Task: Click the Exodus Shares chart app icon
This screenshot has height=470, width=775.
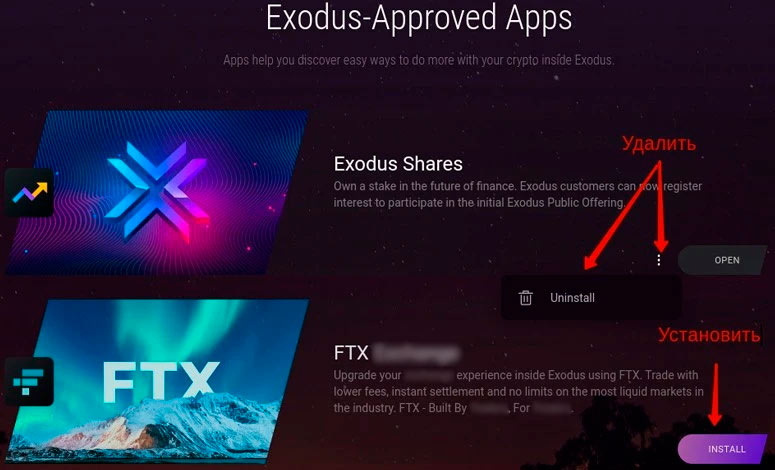Action: pyautogui.click(x=29, y=193)
